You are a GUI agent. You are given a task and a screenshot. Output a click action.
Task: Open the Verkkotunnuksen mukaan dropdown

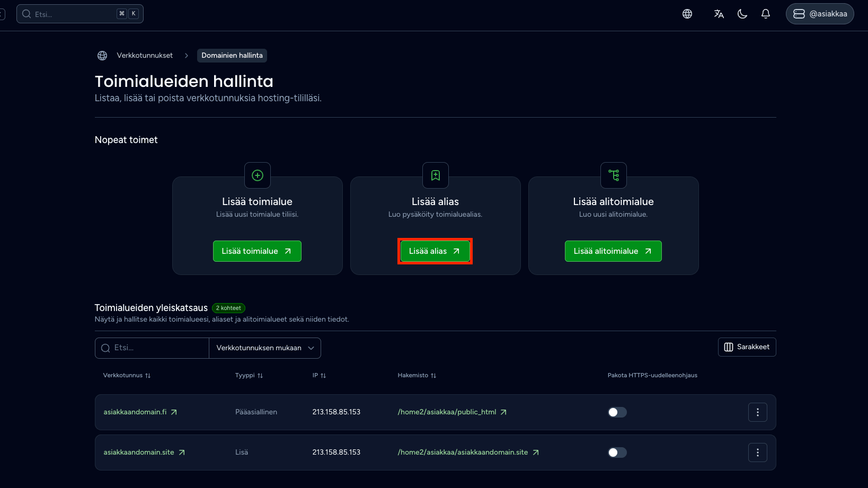click(265, 348)
